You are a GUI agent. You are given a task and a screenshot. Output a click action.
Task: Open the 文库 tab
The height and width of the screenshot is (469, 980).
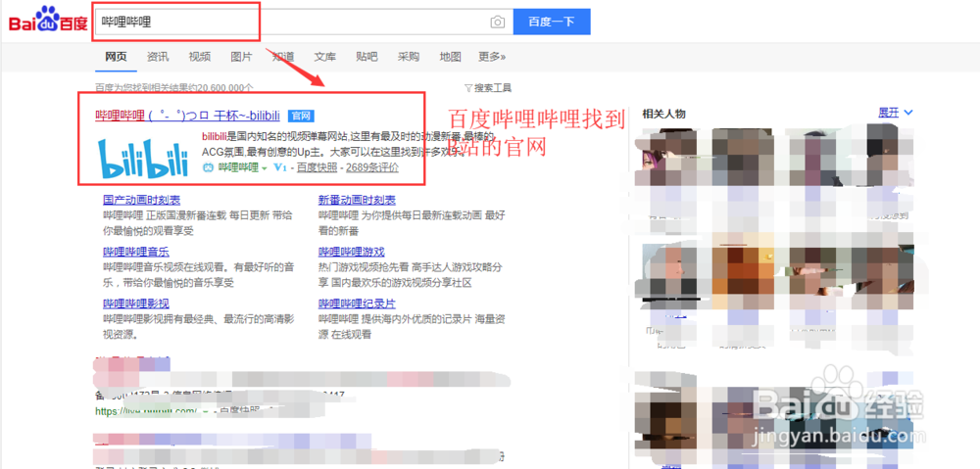(325, 57)
